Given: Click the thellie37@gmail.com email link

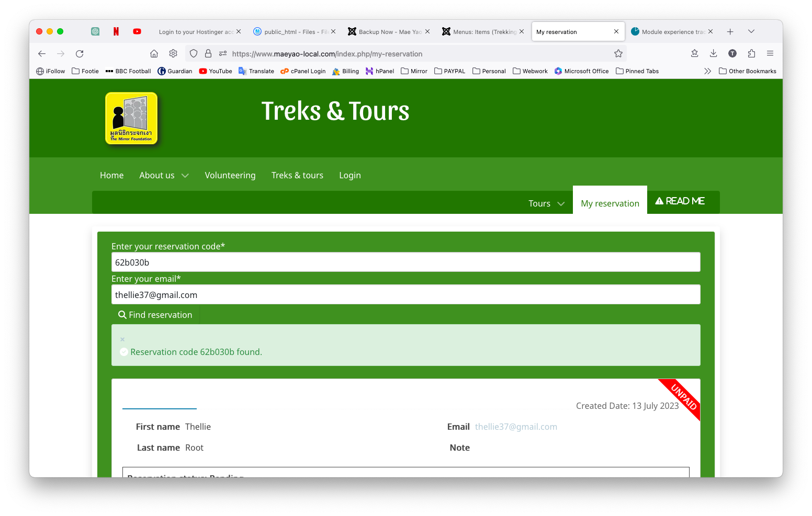Looking at the screenshot, I should tap(516, 427).
